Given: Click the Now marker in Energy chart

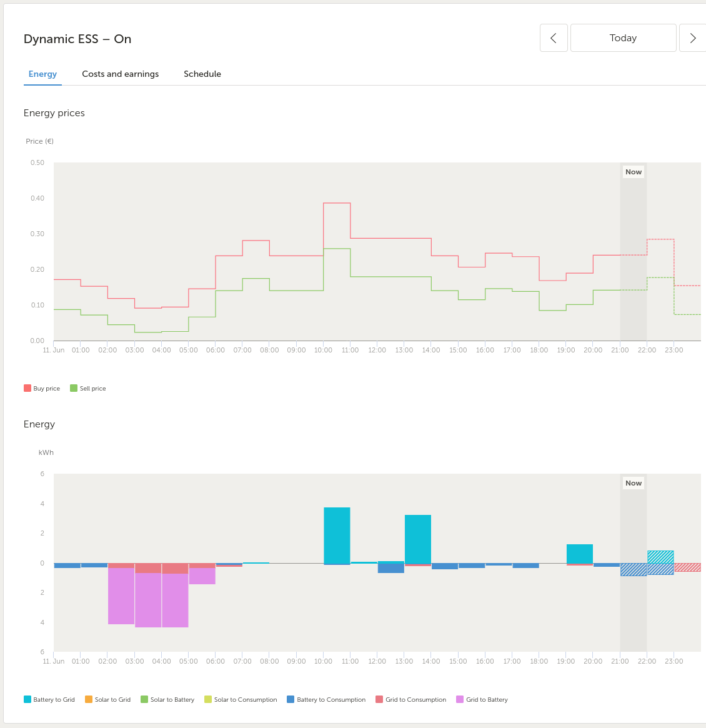Looking at the screenshot, I should point(633,483).
